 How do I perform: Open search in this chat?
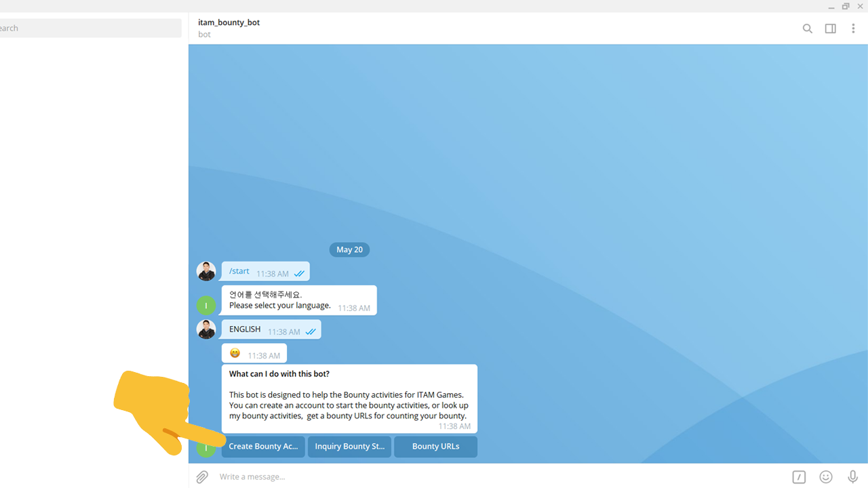coord(807,28)
